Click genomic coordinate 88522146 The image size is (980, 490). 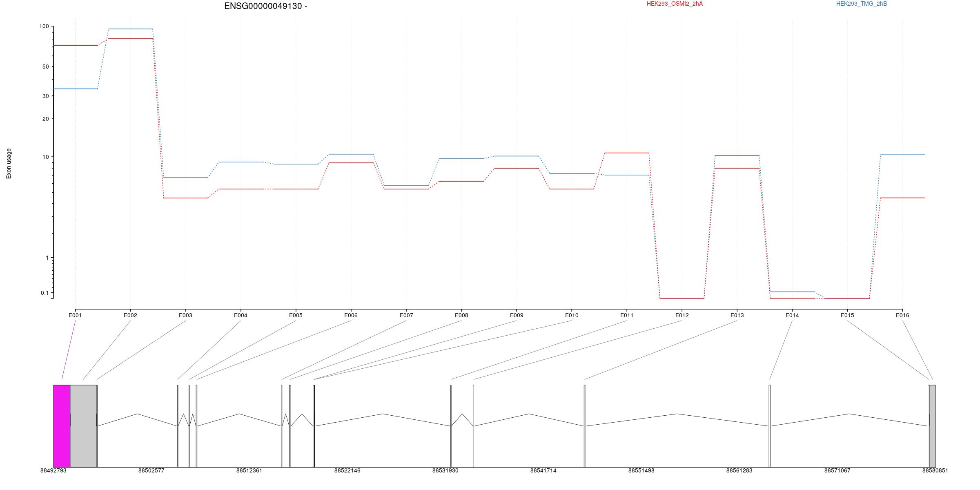[347, 470]
